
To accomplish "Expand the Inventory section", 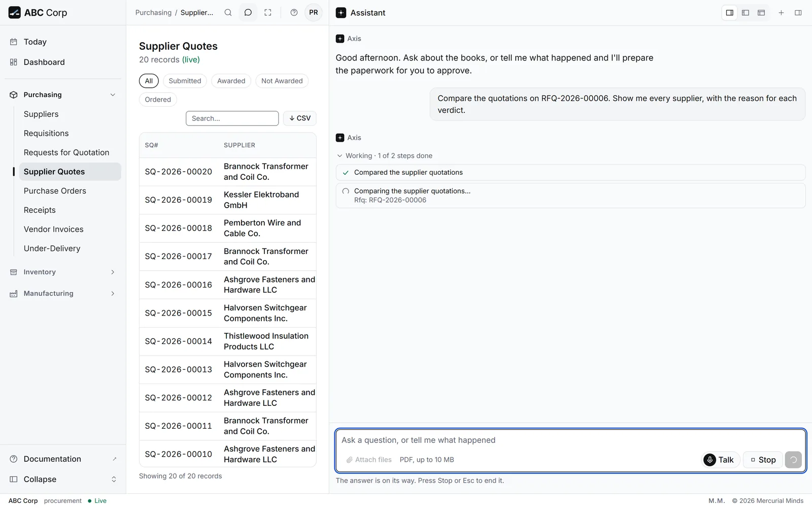I will click(x=63, y=272).
